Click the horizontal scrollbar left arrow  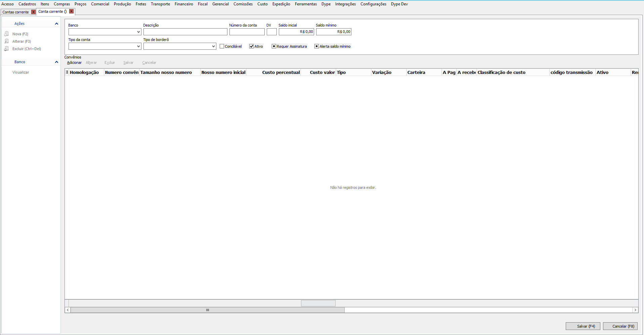click(68, 310)
